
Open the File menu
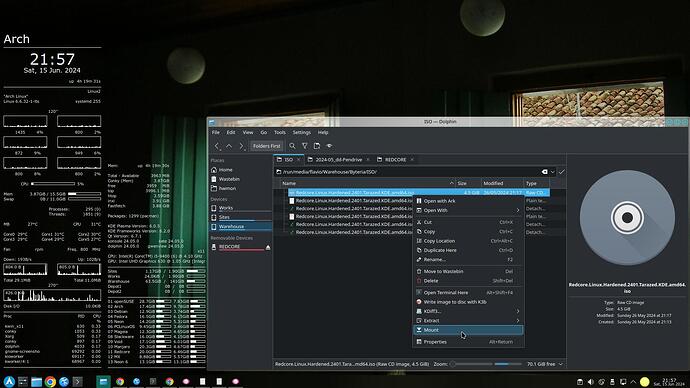click(x=216, y=132)
